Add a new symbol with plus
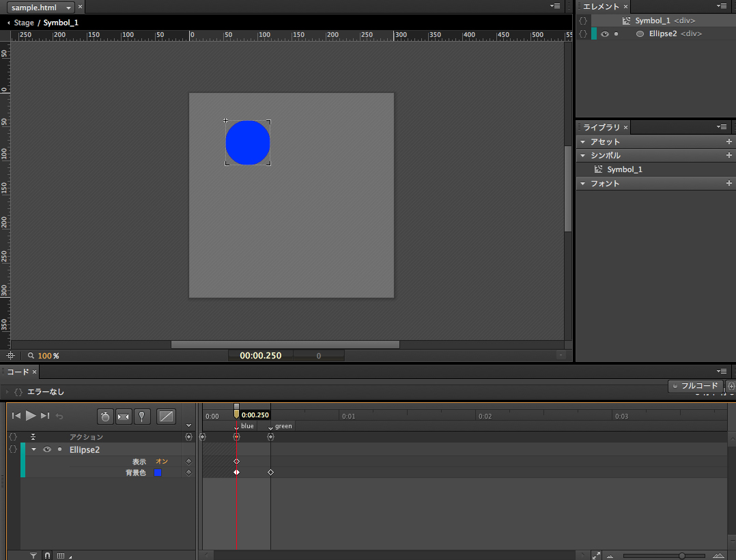The height and width of the screenshot is (560, 736). pos(729,155)
